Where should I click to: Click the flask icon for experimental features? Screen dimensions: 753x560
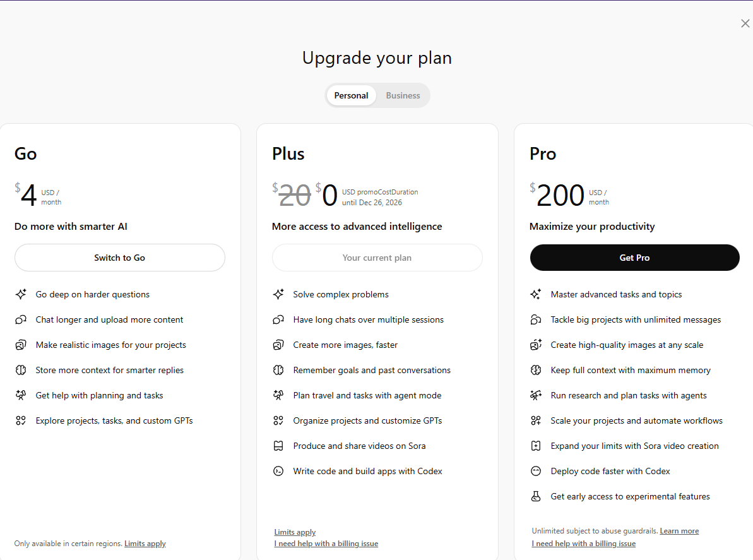tap(536, 496)
